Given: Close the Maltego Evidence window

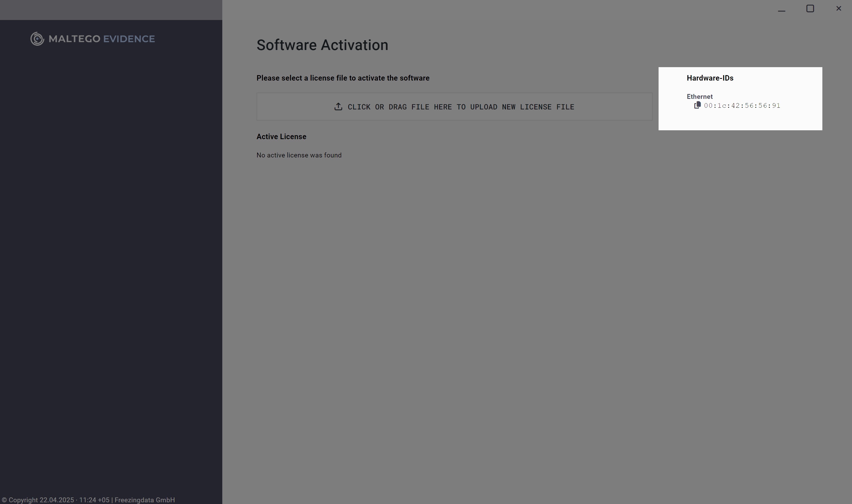Looking at the screenshot, I should coord(838,9).
